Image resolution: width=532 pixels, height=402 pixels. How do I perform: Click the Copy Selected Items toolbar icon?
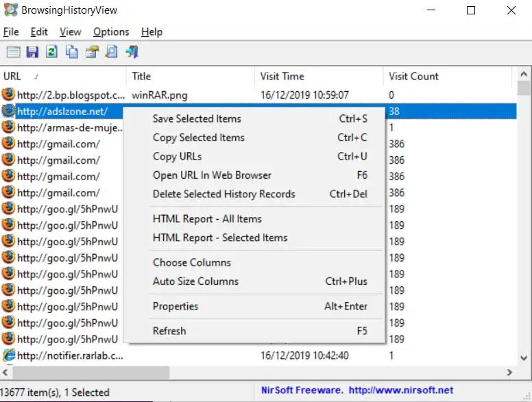click(71, 52)
